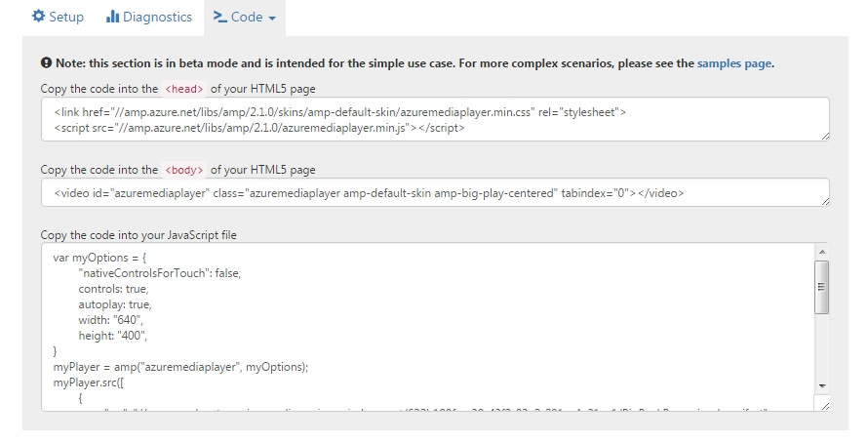Click the terminal prompt icon on Code tab

[x=221, y=17]
